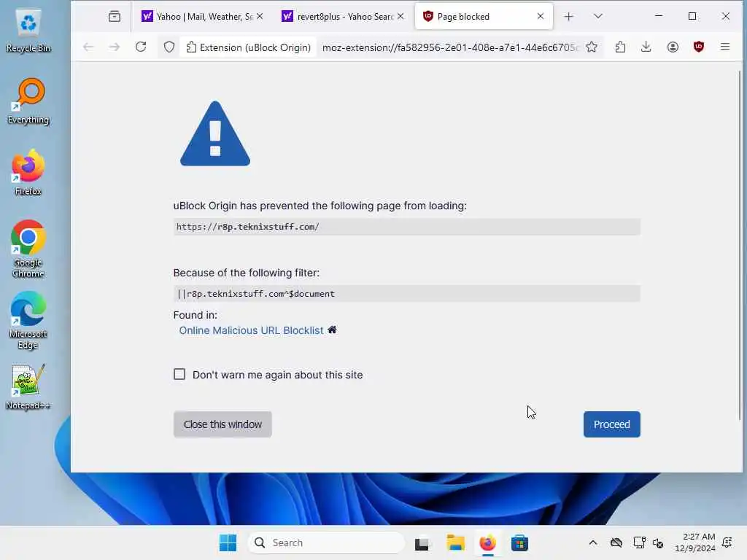This screenshot has width=747, height=560.
Task: Click the blocked URL r8p.teknixstuff.com text
Action: click(x=248, y=227)
